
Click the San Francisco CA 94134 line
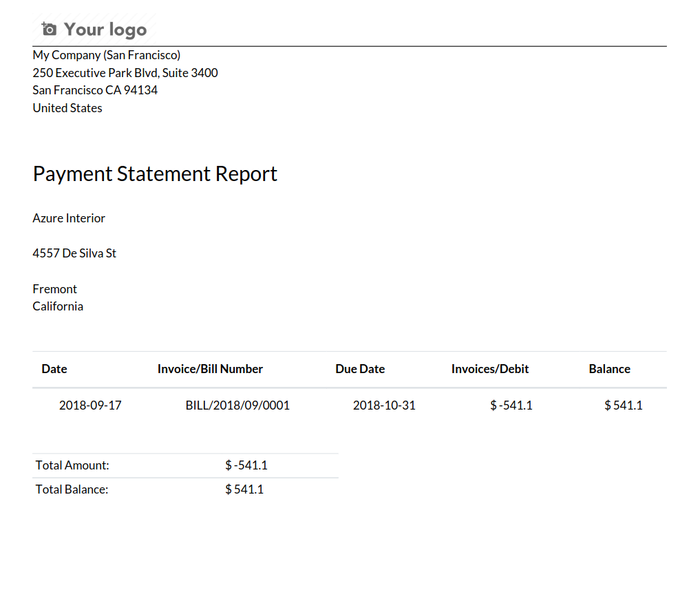95,90
